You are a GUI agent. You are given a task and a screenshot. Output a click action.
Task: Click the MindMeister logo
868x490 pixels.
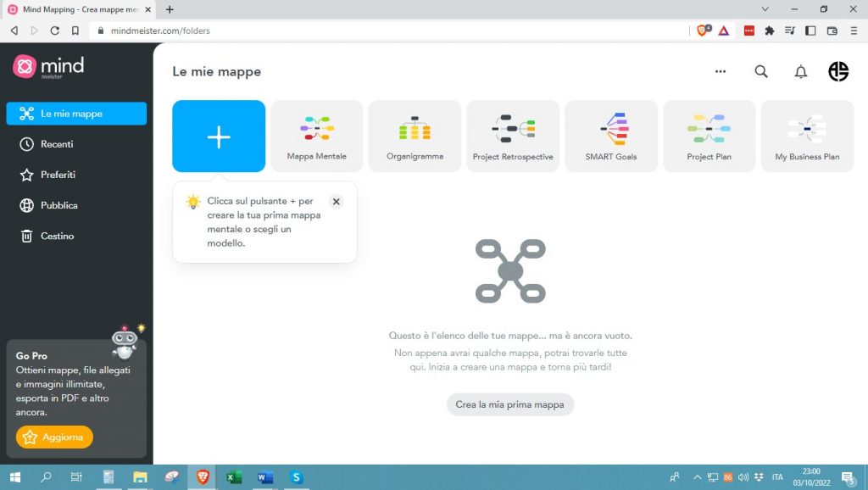(48, 66)
